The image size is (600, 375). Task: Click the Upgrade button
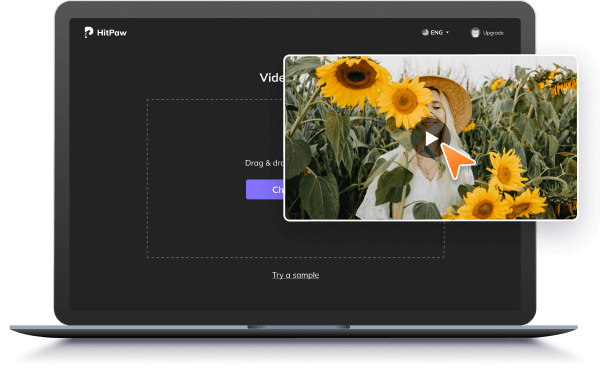tap(487, 33)
